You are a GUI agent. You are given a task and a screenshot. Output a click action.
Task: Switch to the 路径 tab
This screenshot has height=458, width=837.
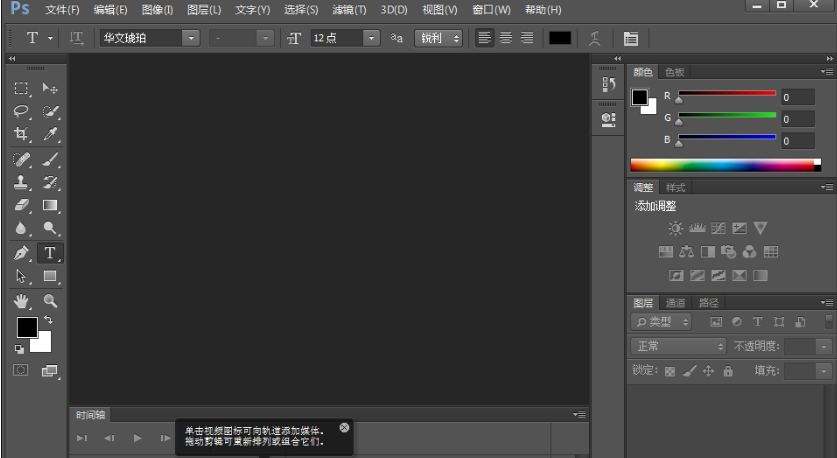(x=709, y=303)
